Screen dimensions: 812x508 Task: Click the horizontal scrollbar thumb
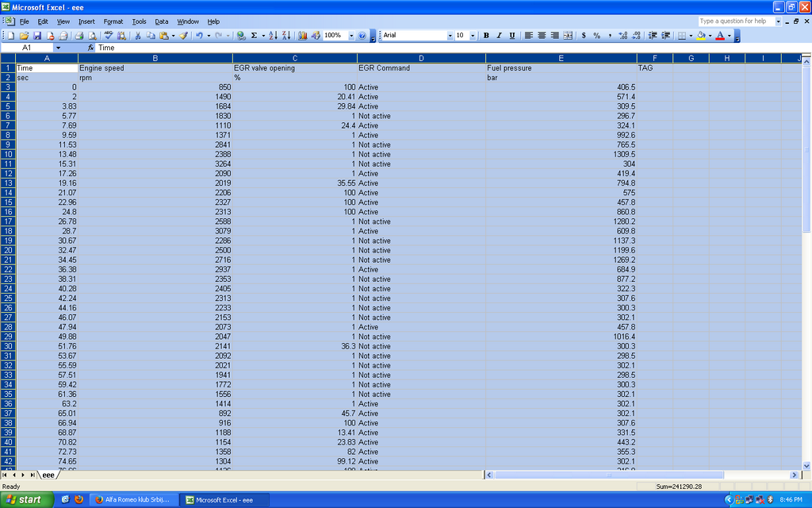609,475
